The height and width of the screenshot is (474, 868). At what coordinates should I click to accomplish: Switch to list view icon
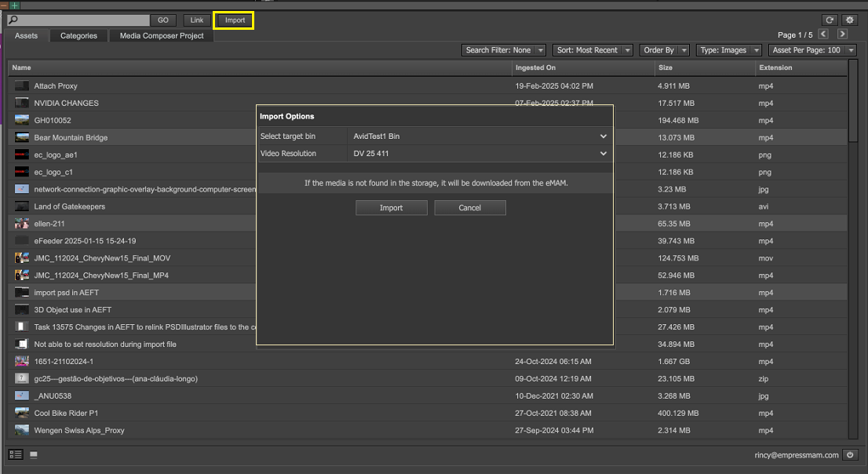click(16, 454)
